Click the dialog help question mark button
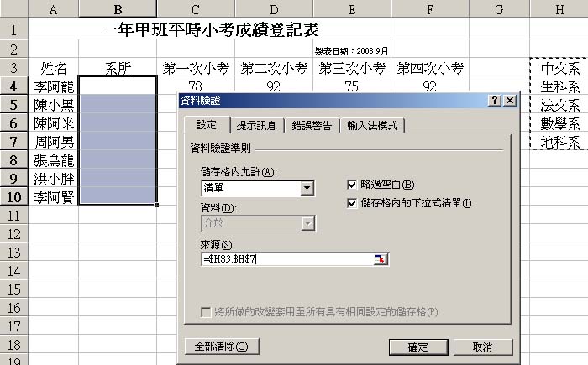 coord(495,101)
